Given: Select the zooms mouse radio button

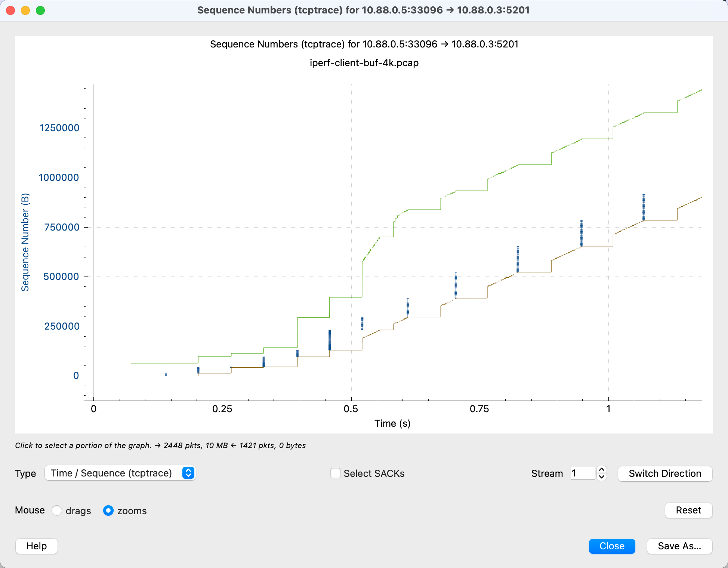Looking at the screenshot, I should click(108, 510).
